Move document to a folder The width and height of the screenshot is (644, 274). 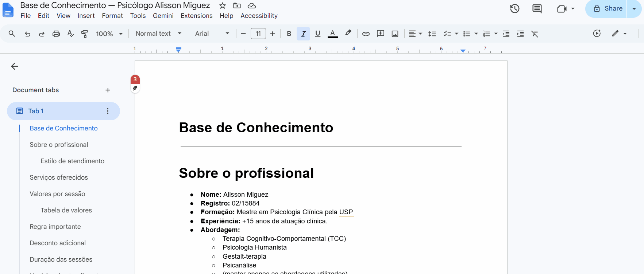pyautogui.click(x=237, y=5)
